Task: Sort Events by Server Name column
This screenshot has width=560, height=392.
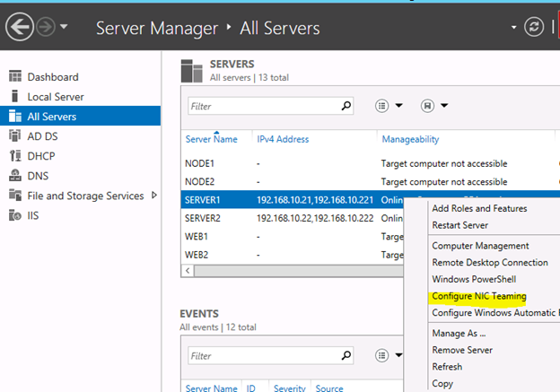Action: coord(212,388)
